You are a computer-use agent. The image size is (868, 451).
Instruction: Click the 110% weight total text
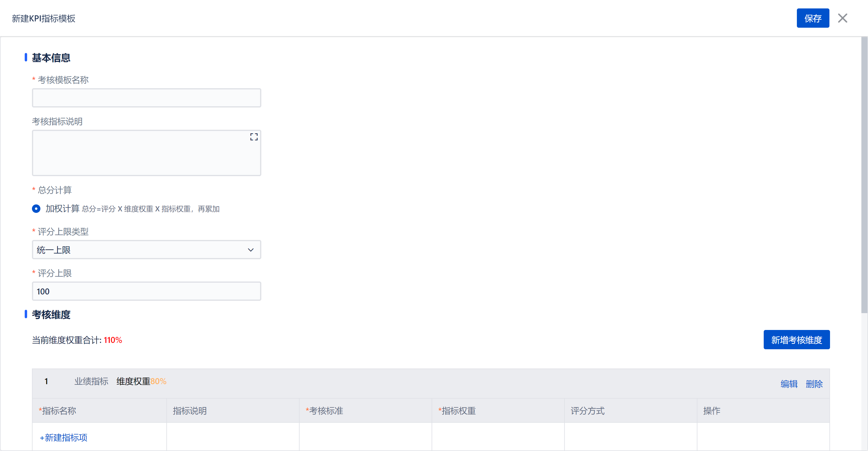[x=113, y=340]
